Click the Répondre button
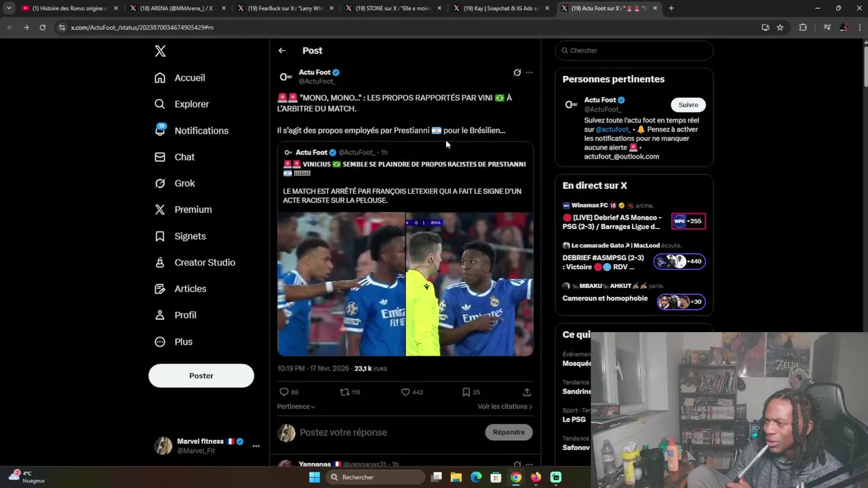Viewport: 868px width, 488px height. pyautogui.click(x=509, y=432)
